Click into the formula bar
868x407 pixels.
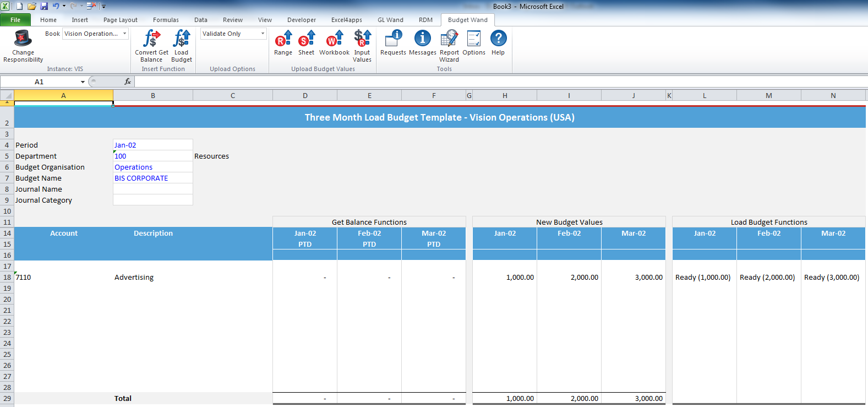[x=501, y=82]
